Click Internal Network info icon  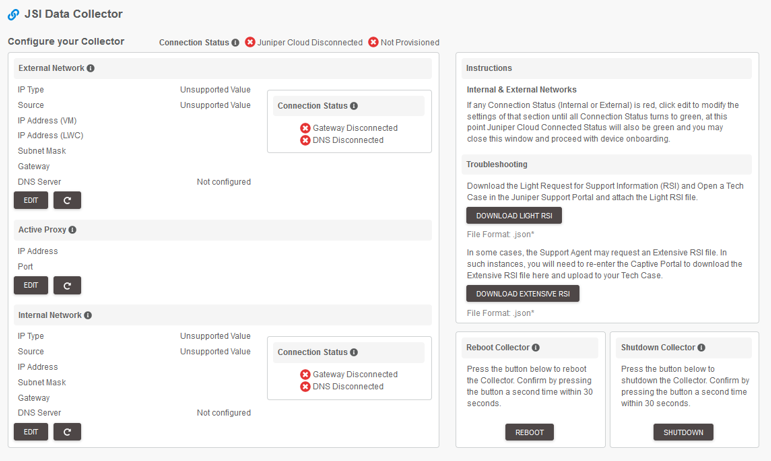(x=89, y=316)
